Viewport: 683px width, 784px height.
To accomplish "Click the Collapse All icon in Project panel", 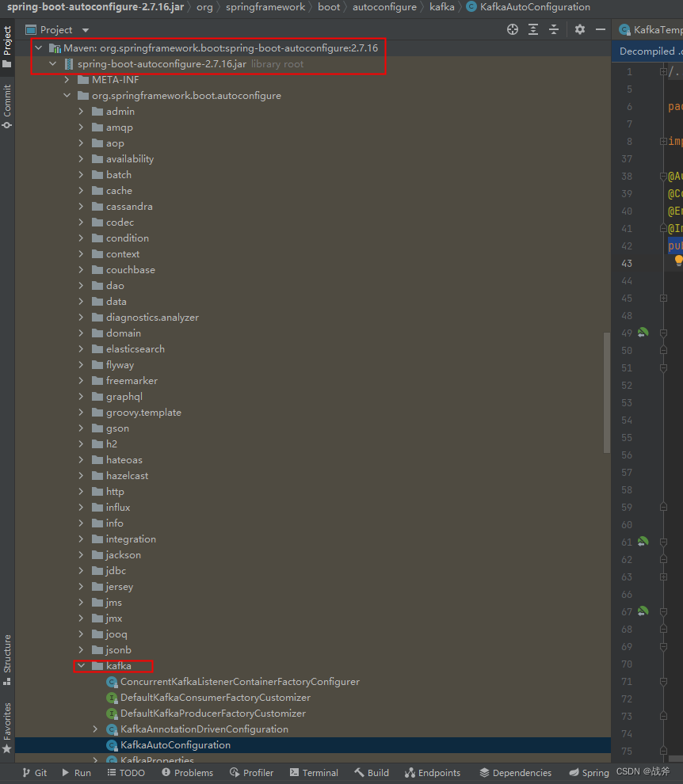I will pos(554,29).
